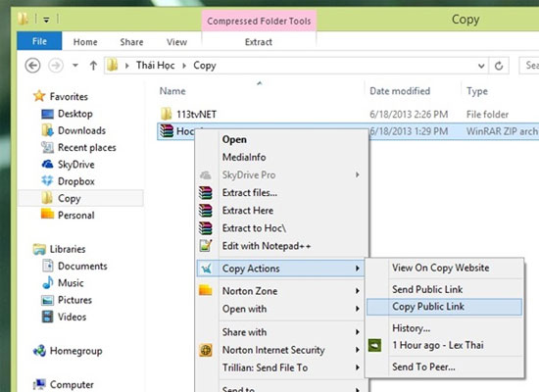Screen dimensions: 539x392
Task: Choose Edit with Notepad++
Action: pyautogui.click(x=267, y=246)
